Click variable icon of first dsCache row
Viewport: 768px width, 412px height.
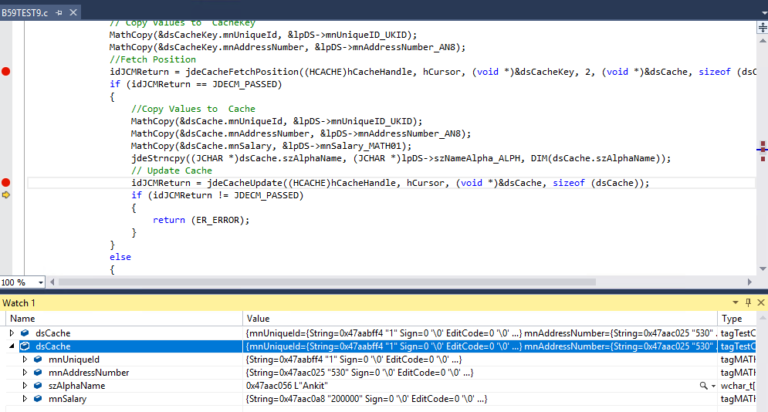[25, 333]
